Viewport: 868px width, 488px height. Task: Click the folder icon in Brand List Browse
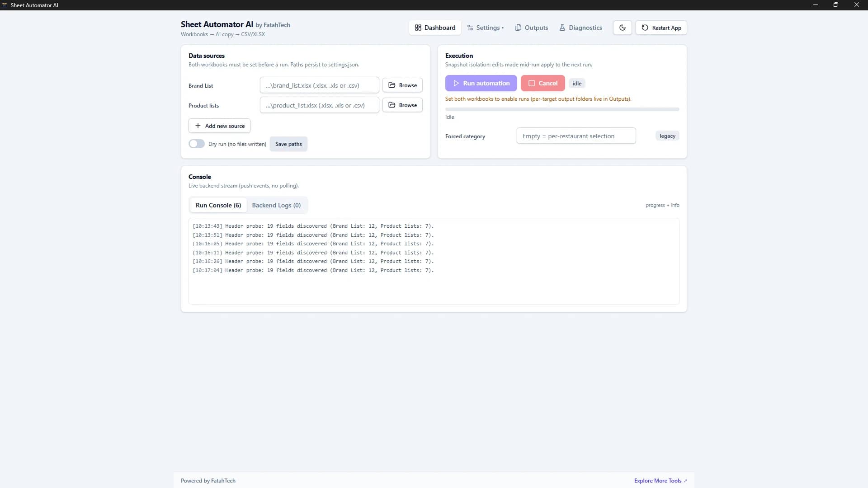coord(392,85)
